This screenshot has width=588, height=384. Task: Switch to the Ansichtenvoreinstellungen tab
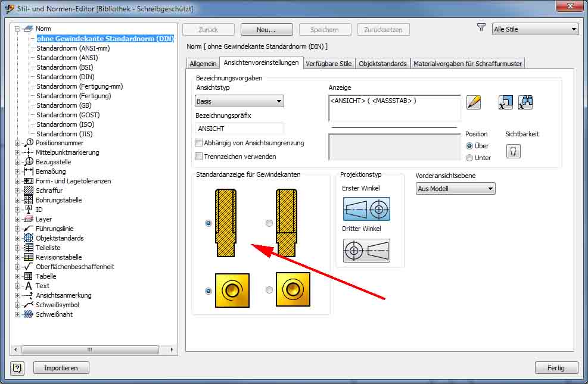(262, 63)
